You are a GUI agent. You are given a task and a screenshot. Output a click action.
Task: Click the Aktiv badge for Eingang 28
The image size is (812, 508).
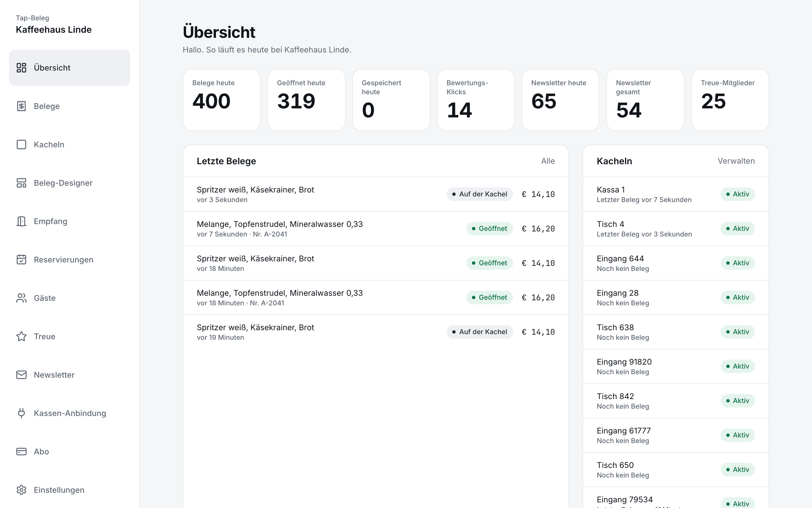click(738, 297)
